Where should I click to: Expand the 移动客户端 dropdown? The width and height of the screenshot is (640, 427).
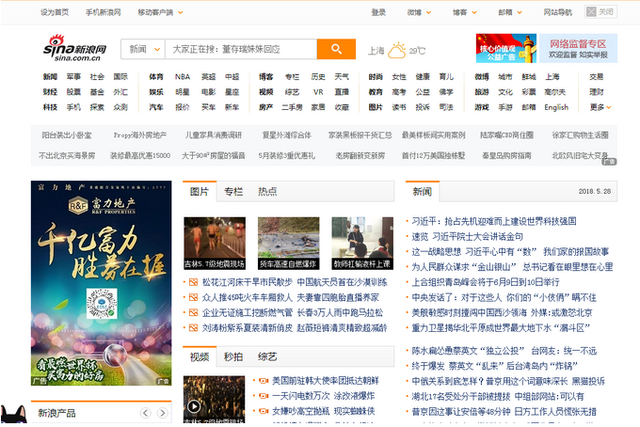[x=160, y=12]
